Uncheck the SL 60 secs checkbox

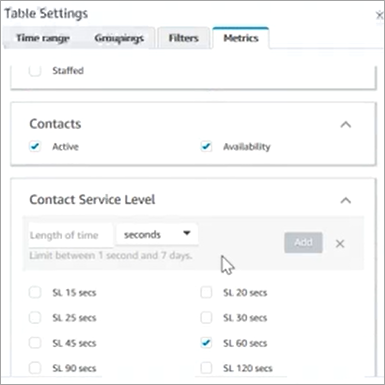click(206, 343)
